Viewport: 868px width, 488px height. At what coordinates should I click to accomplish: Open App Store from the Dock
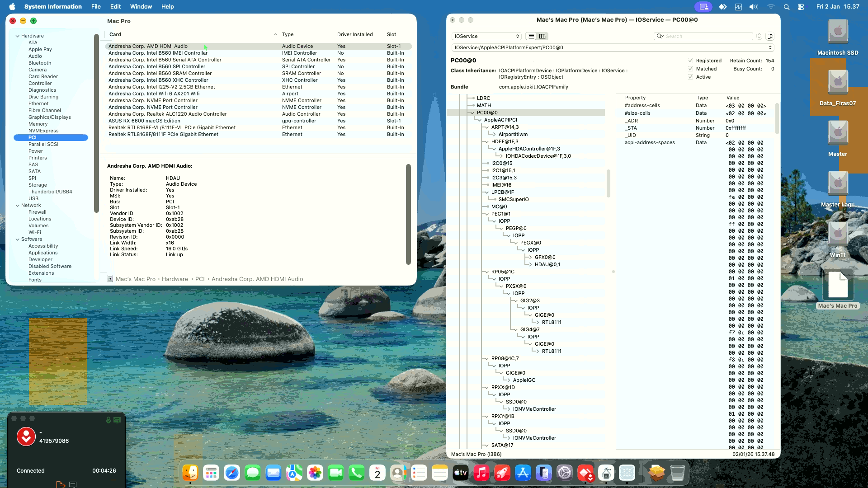523,473
